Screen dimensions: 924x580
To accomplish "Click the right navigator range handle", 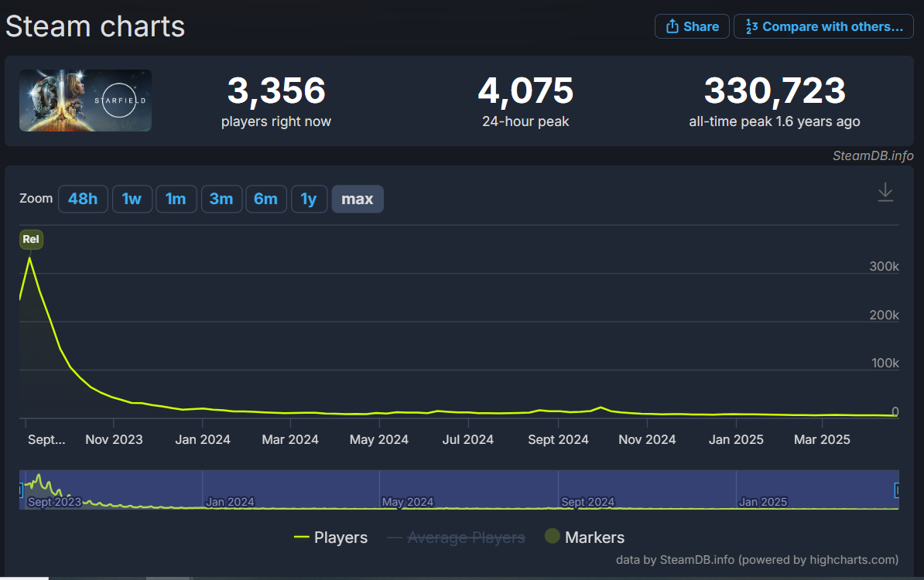I will click(x=897, y=490).
